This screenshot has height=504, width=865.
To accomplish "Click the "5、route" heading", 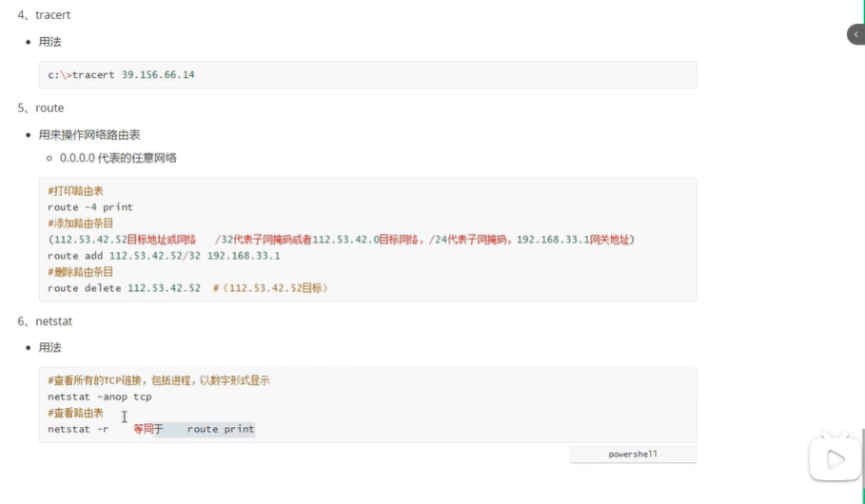I will tap(41, 108).
